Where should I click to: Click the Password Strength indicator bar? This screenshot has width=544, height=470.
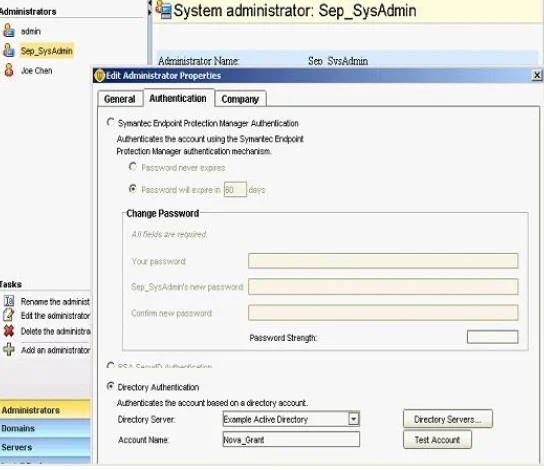[493, 337]
